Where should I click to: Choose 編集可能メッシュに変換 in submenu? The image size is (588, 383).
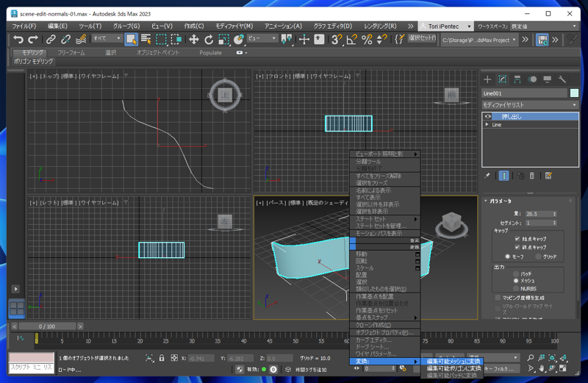click(453, 361)
